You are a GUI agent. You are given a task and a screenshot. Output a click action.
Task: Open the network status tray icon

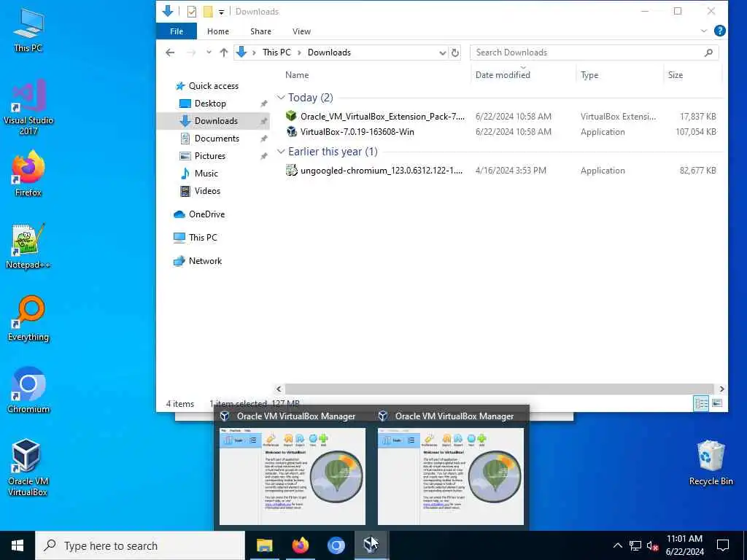point(635,545)
